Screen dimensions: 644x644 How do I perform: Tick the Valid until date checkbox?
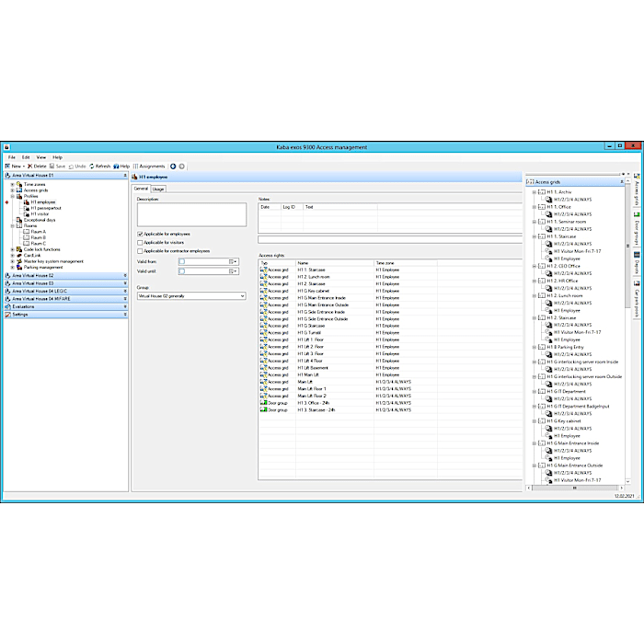click(182, 271)
